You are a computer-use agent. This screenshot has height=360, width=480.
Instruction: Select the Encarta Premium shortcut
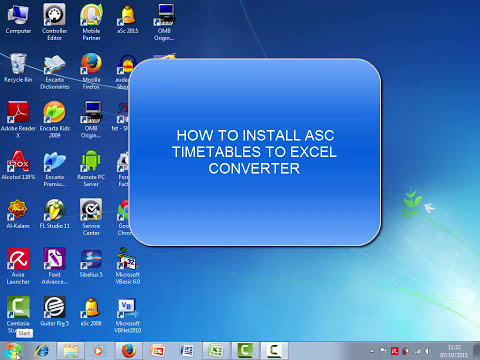tap(54, 169)
